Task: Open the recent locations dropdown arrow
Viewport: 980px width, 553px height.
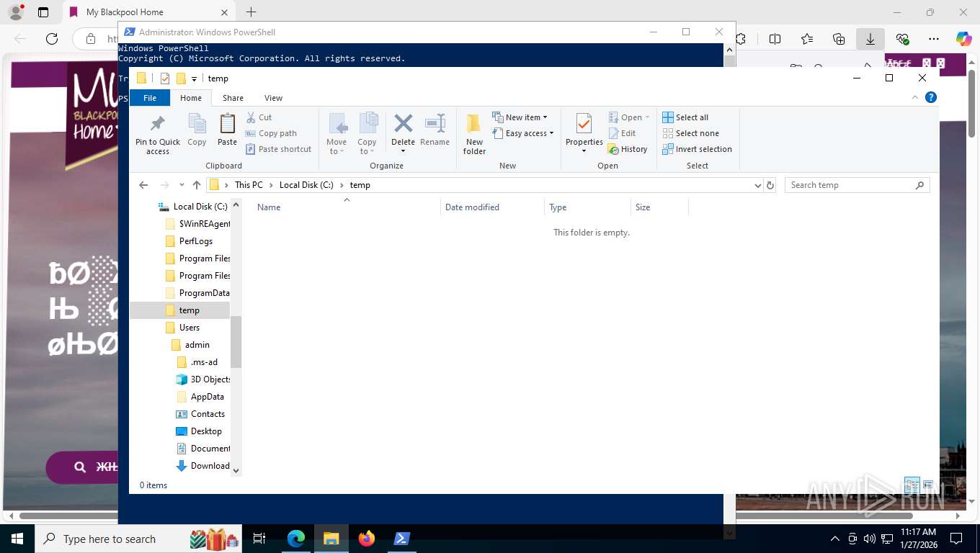Action: point(182,185)
